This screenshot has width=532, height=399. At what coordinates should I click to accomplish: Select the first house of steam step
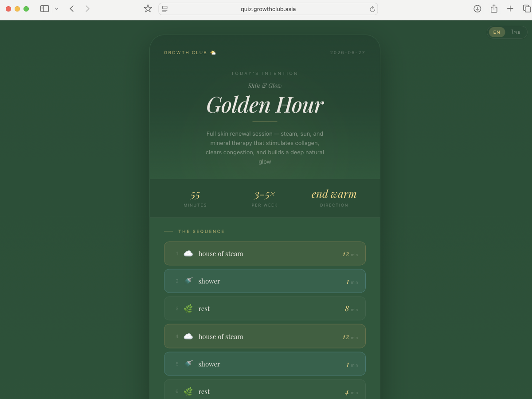pyautogui.click(x=265, y=254)
